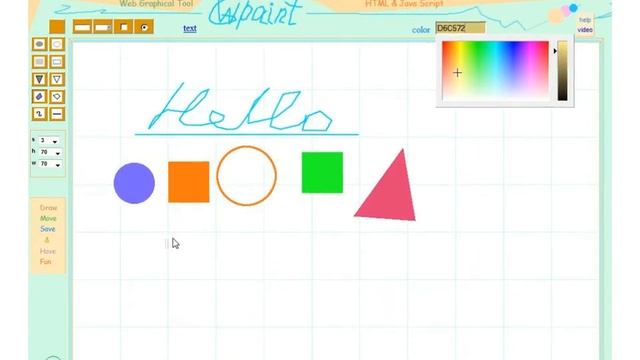Viewport: 640px width, 360px height.
Task: Open the w width dropdown
Action: point(50,164)
